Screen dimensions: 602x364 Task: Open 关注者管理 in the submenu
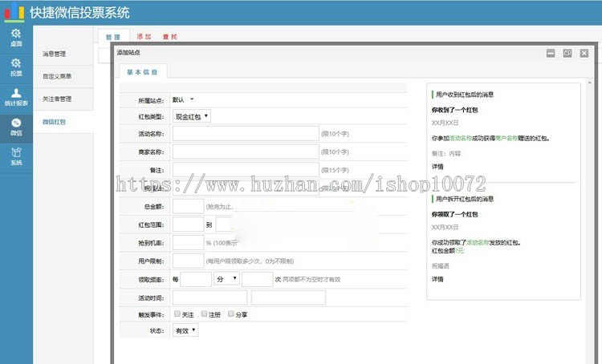tap(57, 99)
